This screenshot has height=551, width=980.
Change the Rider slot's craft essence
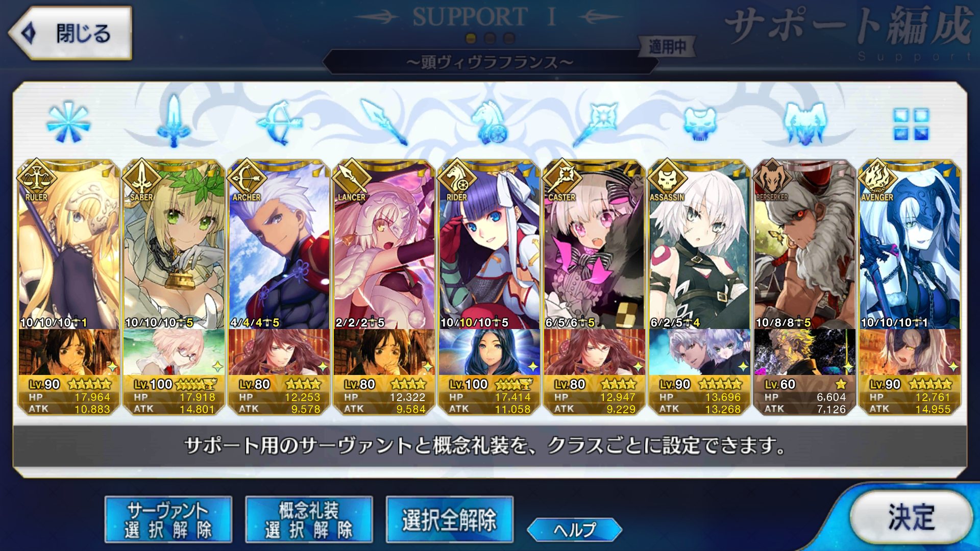click(x=489, y=352)
